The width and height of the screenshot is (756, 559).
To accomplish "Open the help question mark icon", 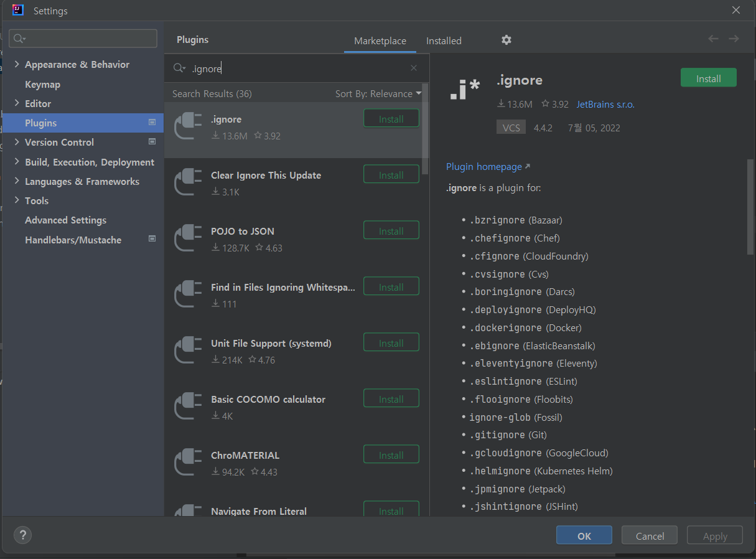I will [22, 535].
